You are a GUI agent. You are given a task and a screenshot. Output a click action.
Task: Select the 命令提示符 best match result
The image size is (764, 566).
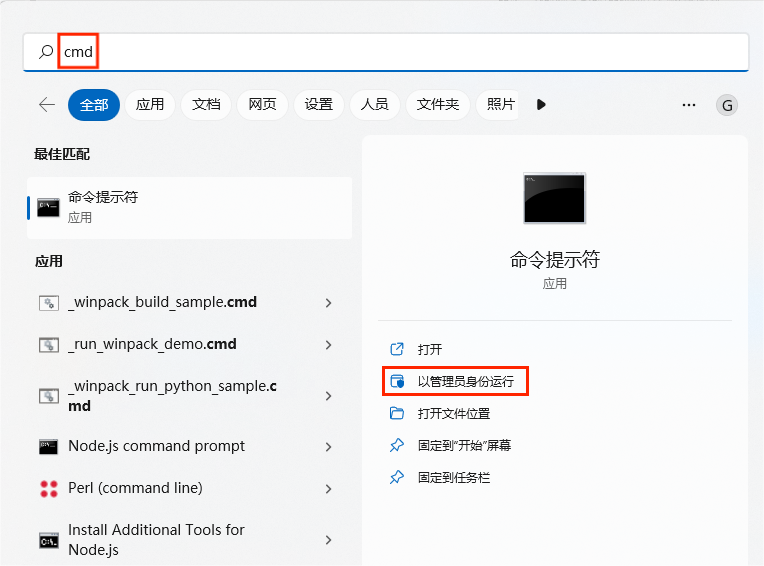190,206
